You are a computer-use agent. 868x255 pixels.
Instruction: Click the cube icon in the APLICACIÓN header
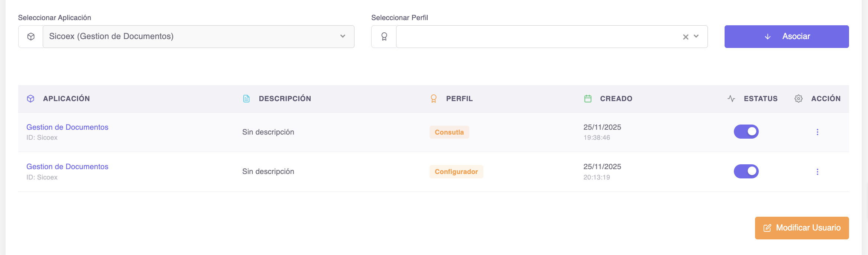click(x=31, y=99)
